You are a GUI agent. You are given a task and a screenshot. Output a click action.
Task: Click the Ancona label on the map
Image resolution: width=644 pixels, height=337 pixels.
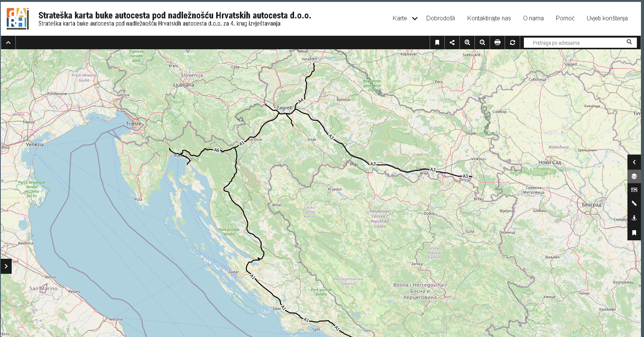coord(116,319)
